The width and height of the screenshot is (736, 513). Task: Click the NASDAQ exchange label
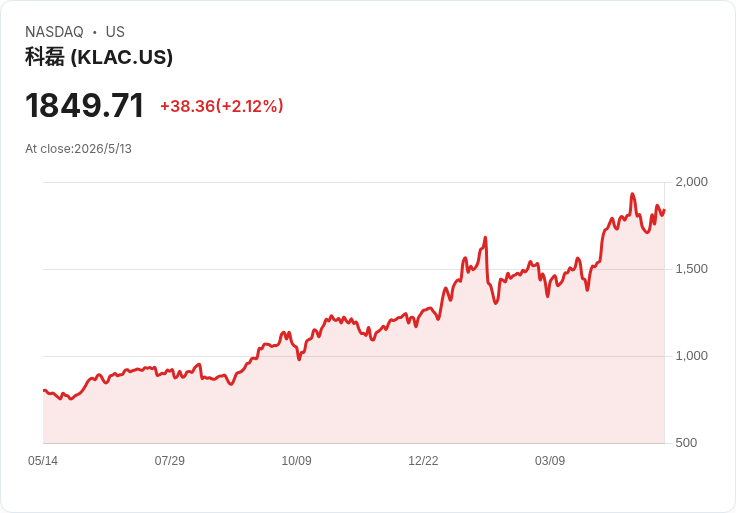(x=54, y=32)
